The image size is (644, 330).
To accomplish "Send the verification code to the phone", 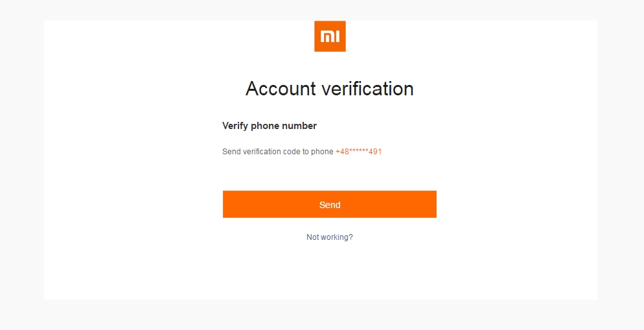I will pyautogui.click(x=330, y=204).
